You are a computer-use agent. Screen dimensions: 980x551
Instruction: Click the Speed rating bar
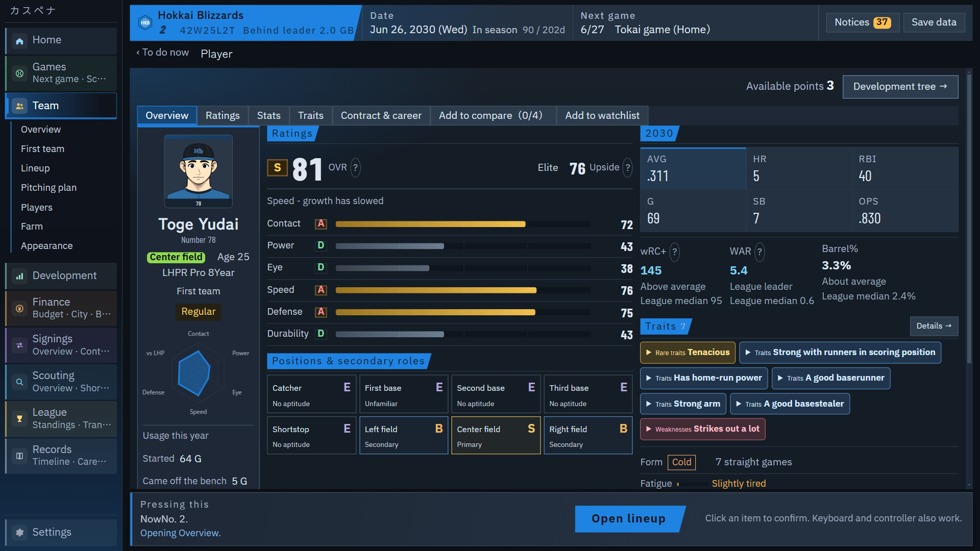(463, 290)
